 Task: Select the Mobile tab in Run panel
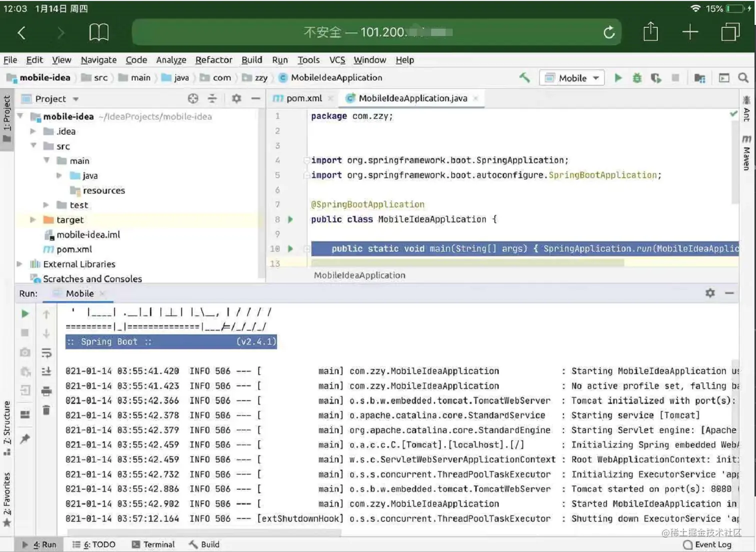[79, 293]
